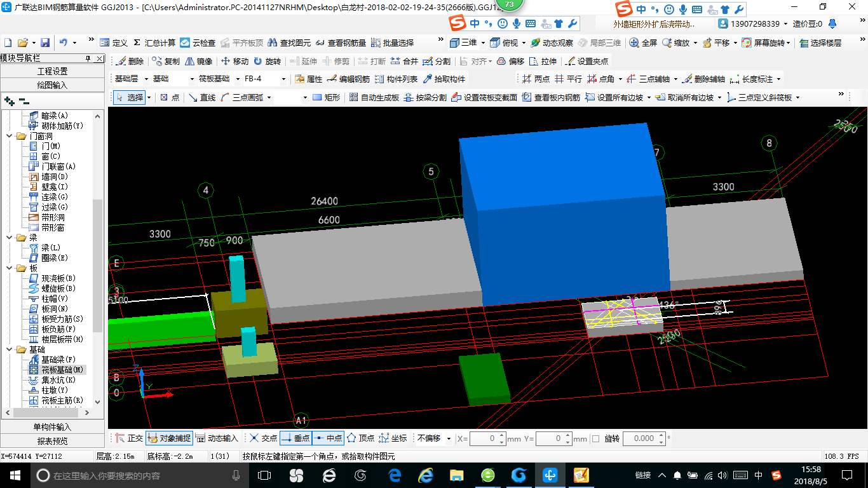Open File Explorer from the Windows taskbar

[x=456, y=475]
